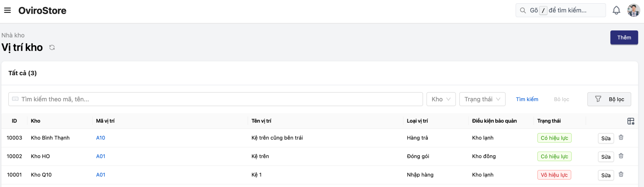Refresh the Vị trí kho list
Screen dimensions: 644x187
pos(52,48)
